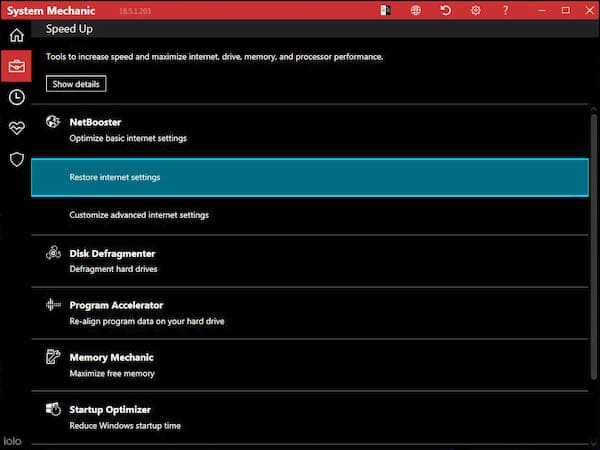The height and width of the screenshot is (450, 600).
Task: Open settings gear icon in title bar
Action: click(x=476, y=10)
